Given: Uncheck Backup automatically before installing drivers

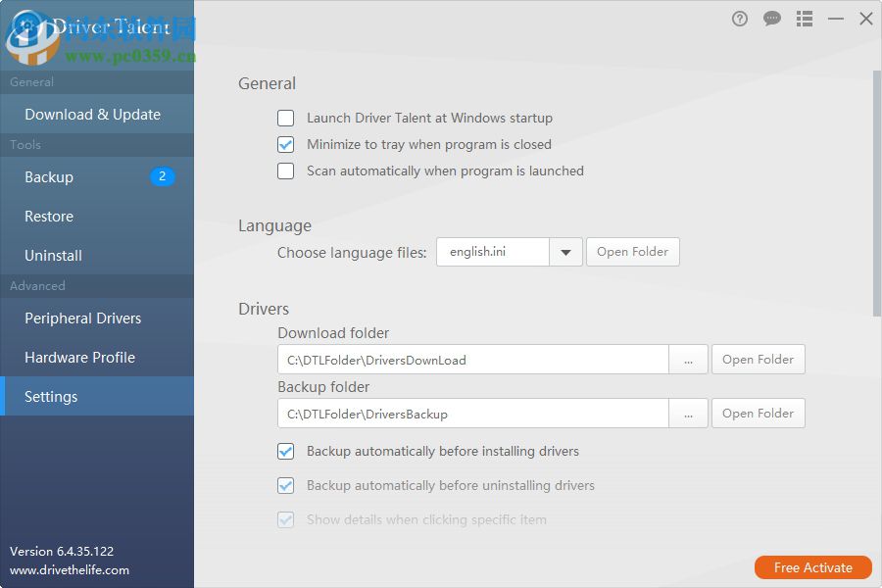Looking at the screenshot, I should tap(286, 451).
